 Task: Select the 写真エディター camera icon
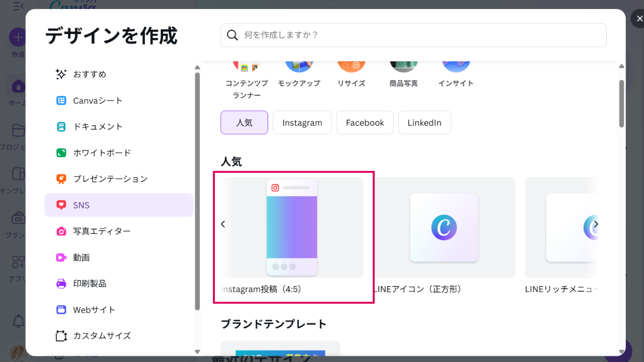pos(61,231)
